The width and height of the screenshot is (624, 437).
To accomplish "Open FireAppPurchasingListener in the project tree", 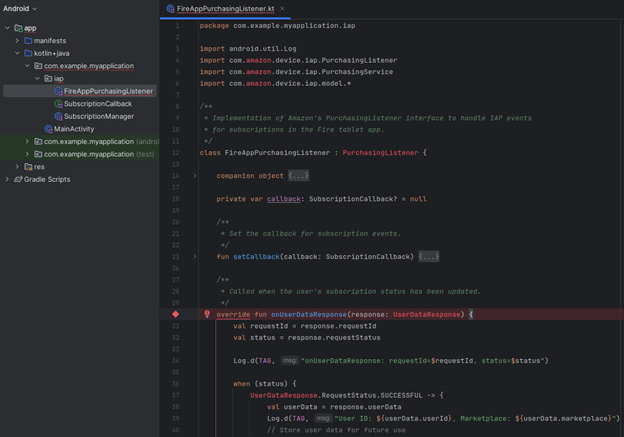I will (x=108, y=91).
